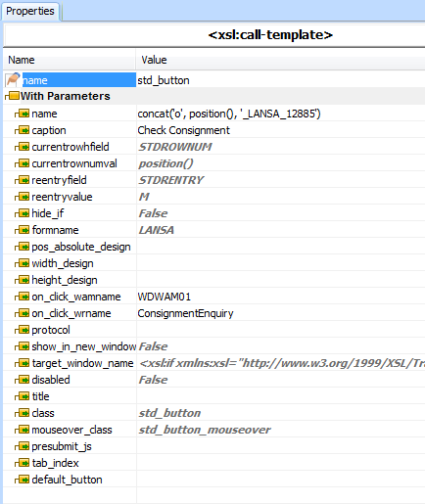Collapse the With Parameters folder
This screenshot has height=504, width=425.
pyautogui.click(x=13, y=96)
